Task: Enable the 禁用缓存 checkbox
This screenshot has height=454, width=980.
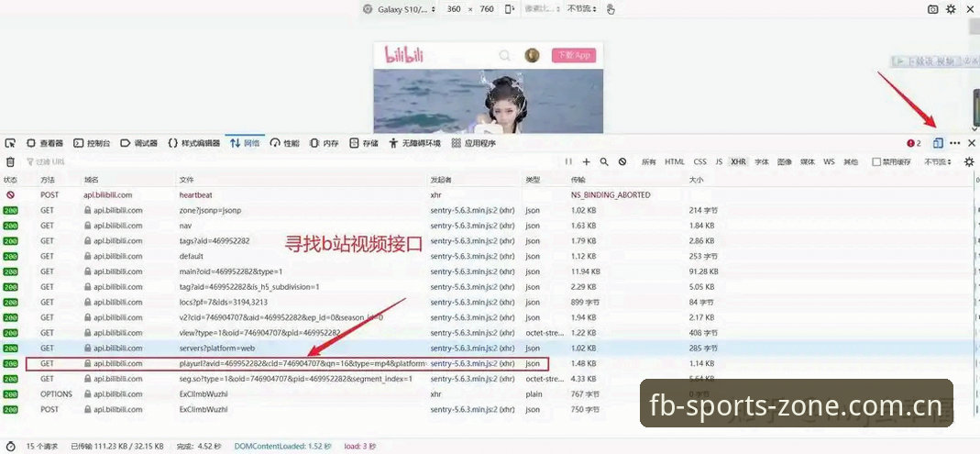Action: click(876, 162)
